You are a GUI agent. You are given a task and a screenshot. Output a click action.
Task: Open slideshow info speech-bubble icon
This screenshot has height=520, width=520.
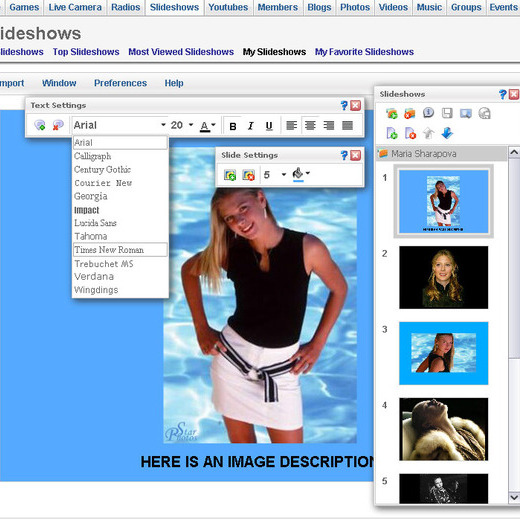tap(428, 113)
